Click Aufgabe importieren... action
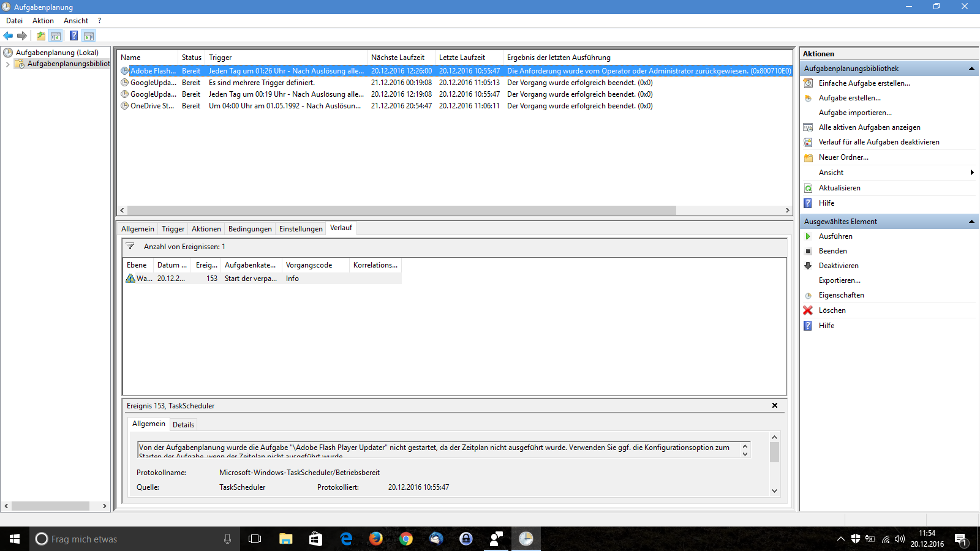This screenshot has width=980, height=551. point(855,113)
